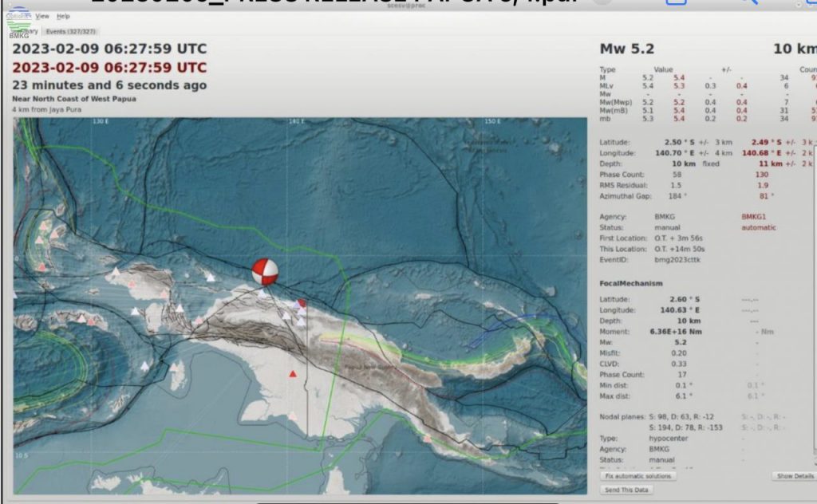Click the Fix automatic solutions button
Image resolution: width=817 pixels, height=504 pixels.
[638, 476]
